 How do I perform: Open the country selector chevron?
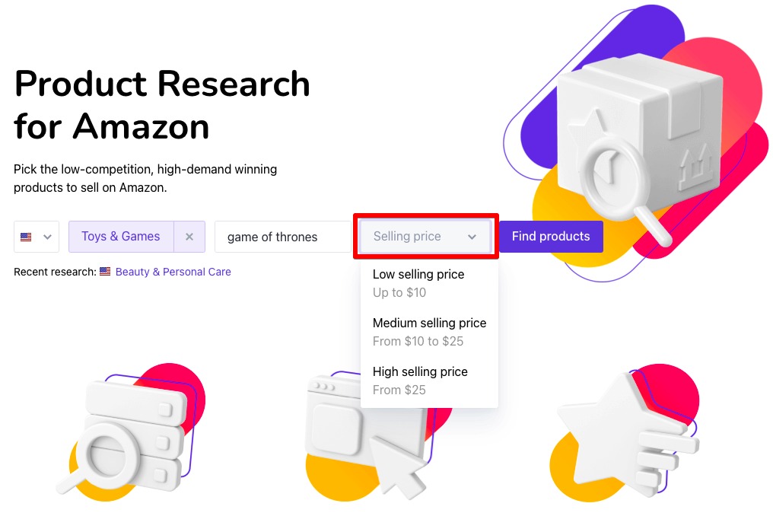coord(47,237)
